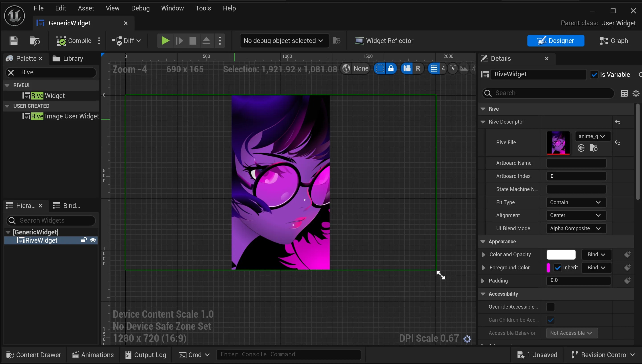The height and width of the screenshot is (364, 642).
Task: Use selected asset arrow for Rive File
Action: click(581, 148)
